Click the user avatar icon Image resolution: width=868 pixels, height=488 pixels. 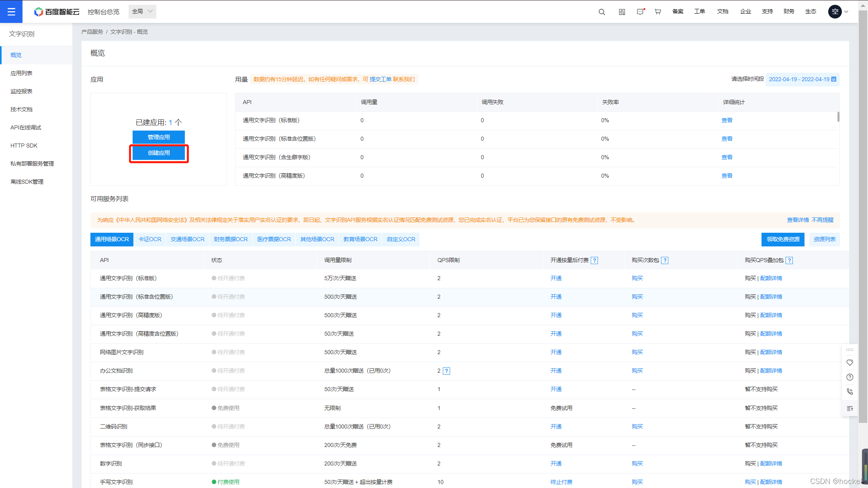tap(835, 12)
